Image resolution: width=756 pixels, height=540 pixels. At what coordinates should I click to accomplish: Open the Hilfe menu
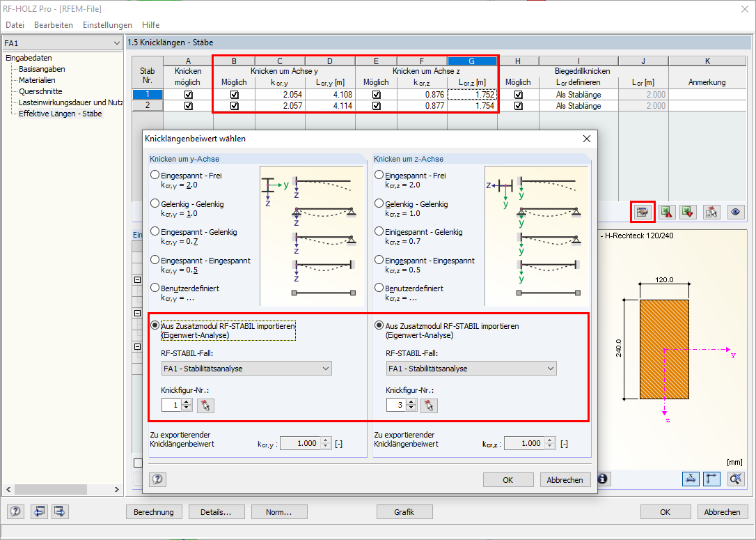(x=151, y=24)
